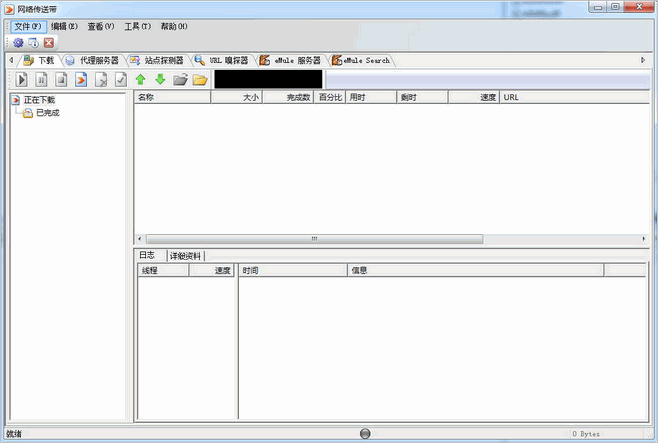Move the task down with the green down arrow
The width and height of the screenshot is (658, 443).
160,79
